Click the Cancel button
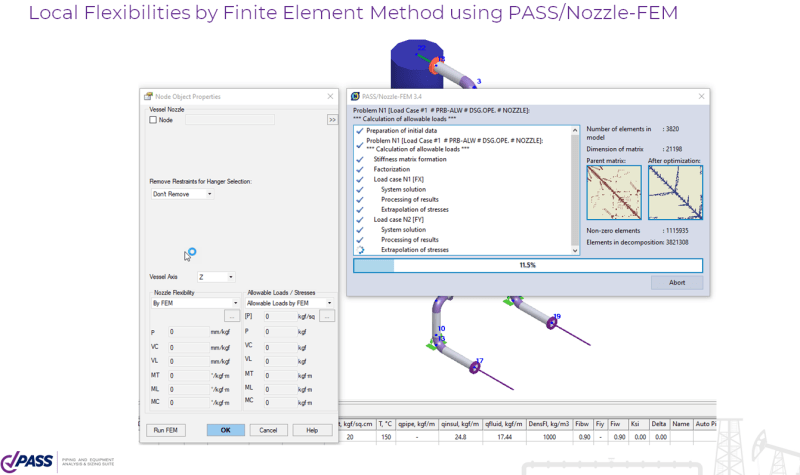This screenshot has width=800, height=475. (x=268, y=430)
